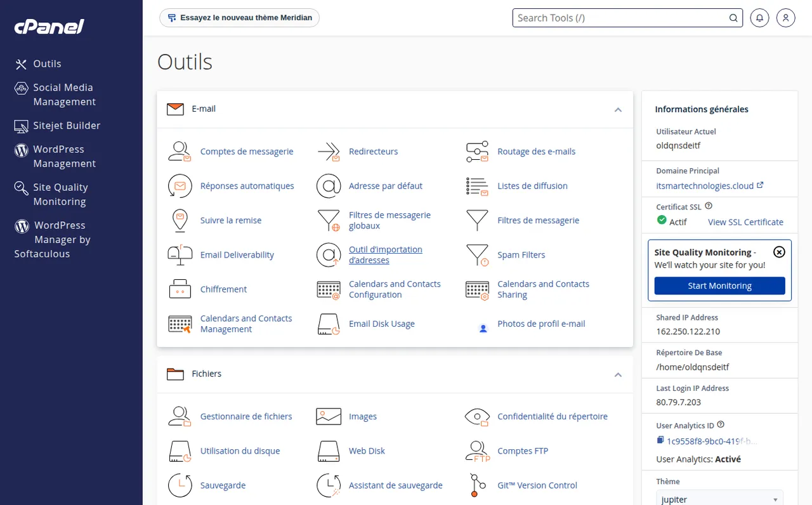
Task: Click the username oldqnsdeitf text
Action: point(679,145)
